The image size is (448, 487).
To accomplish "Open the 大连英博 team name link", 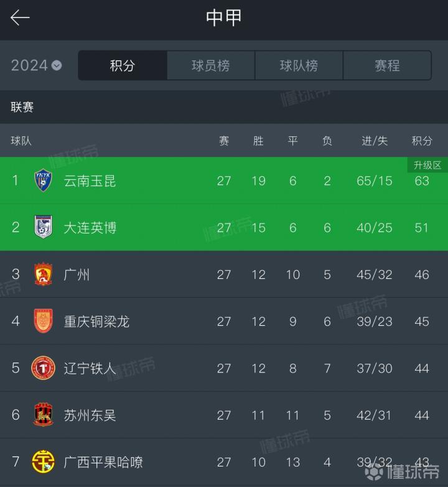I will coord(90,227).
